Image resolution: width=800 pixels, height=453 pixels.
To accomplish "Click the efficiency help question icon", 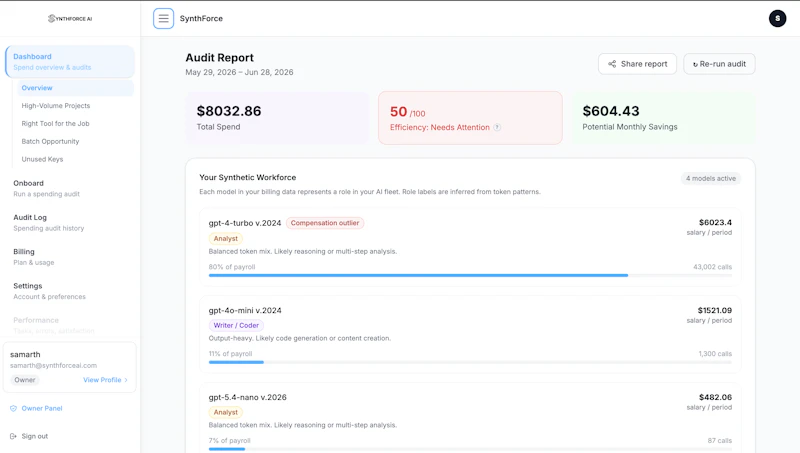I will (x=497, y=127).
